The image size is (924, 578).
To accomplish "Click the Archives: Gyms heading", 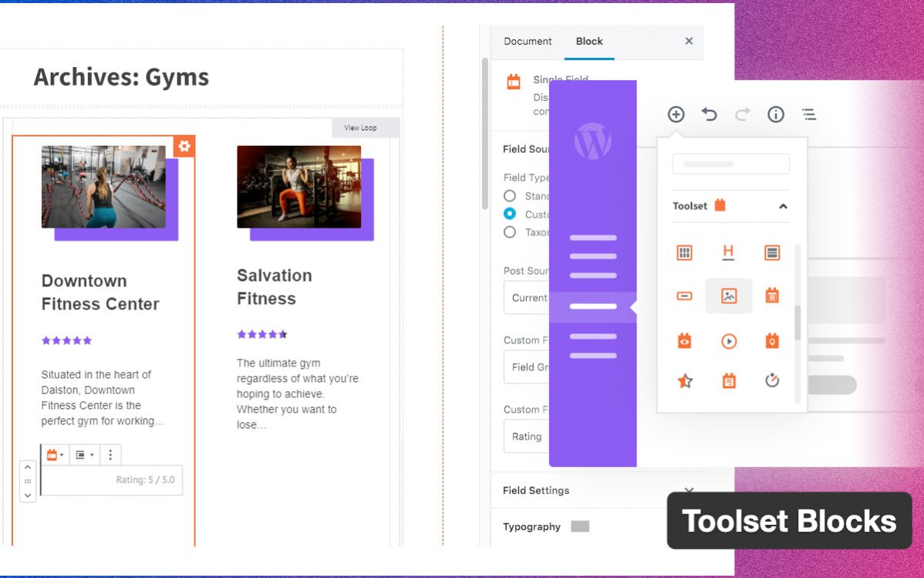I will 121,77.
